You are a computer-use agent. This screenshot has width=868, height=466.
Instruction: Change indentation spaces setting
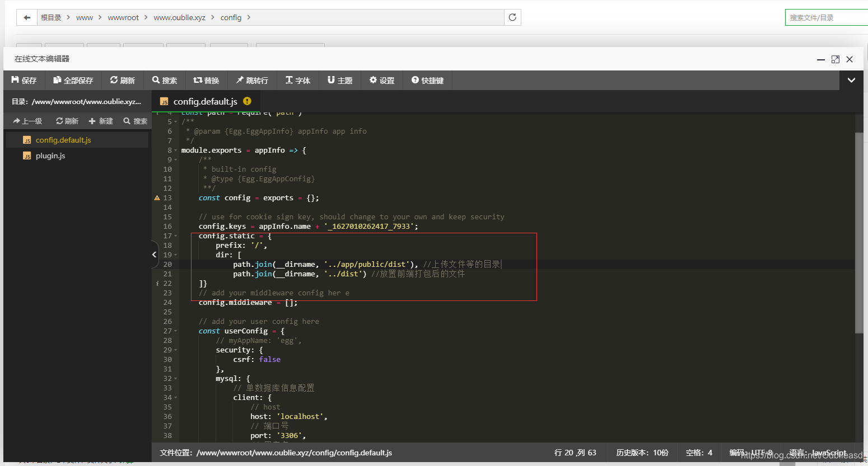pos(699,453)
